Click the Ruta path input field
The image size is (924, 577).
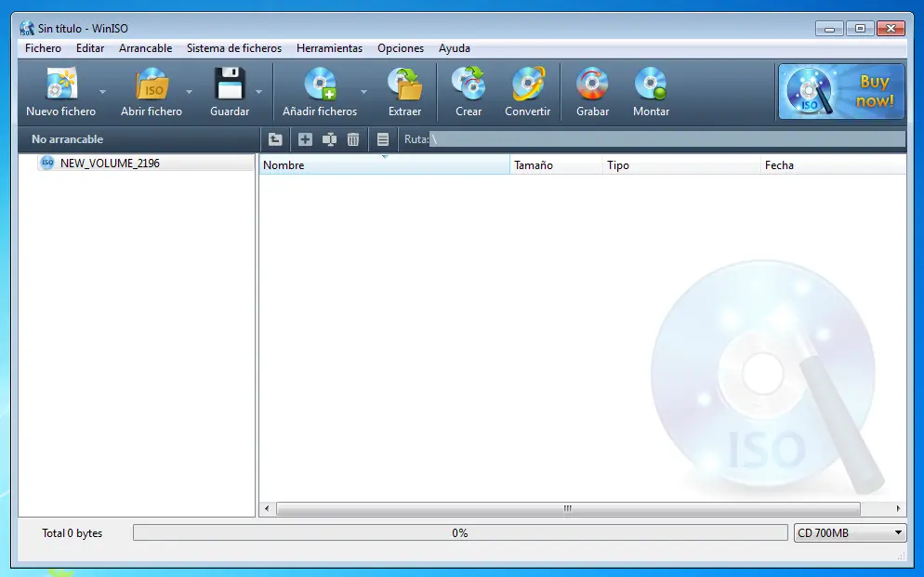click(667, 139)
